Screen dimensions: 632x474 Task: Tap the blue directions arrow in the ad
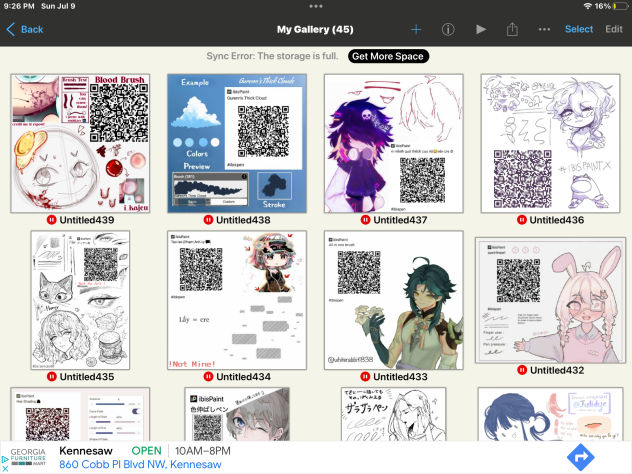581,457
